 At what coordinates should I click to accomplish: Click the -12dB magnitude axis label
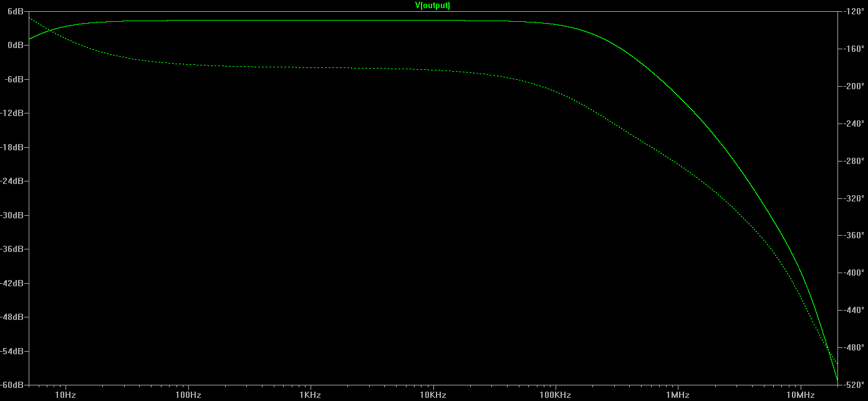pyautogui.click(x=13, y=114)
